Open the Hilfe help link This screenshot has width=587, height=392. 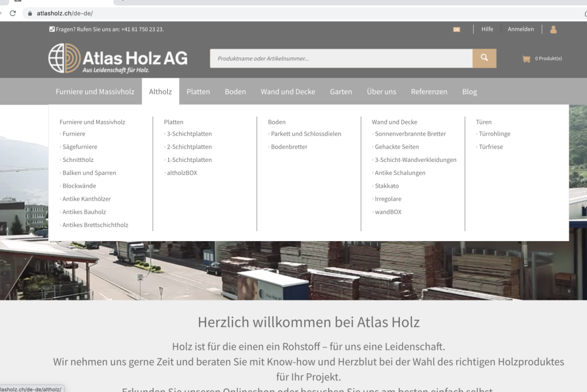tap(487, 29)
